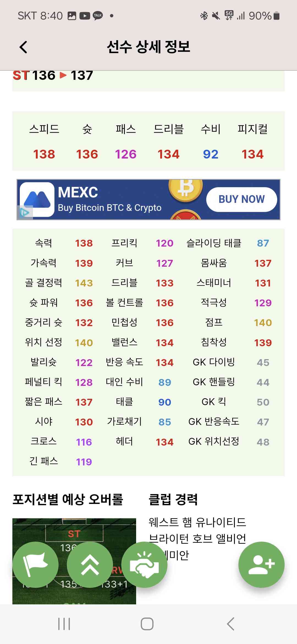
Task: Select the 스피드 138 stat
Action: coord(44,142)
